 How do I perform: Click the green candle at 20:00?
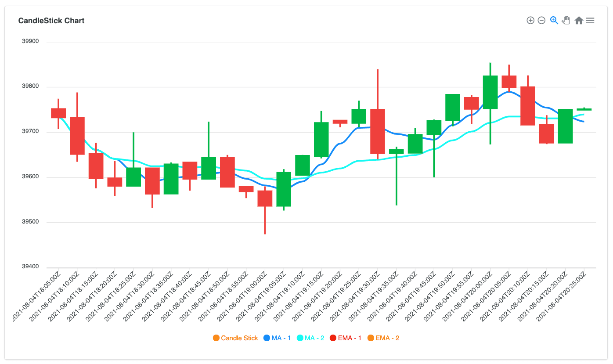(x=490, y=92)
